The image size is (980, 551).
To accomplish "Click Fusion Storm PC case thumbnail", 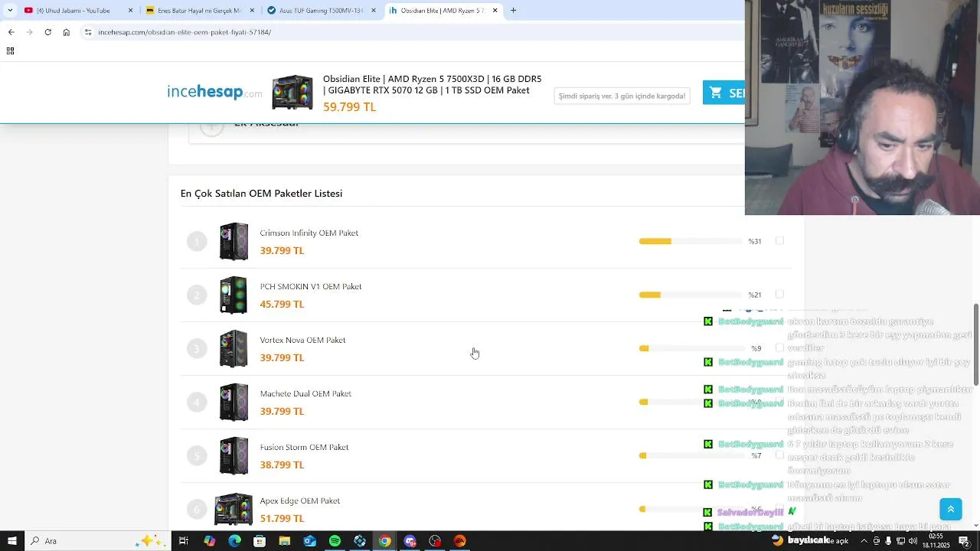I will [234, 456].
